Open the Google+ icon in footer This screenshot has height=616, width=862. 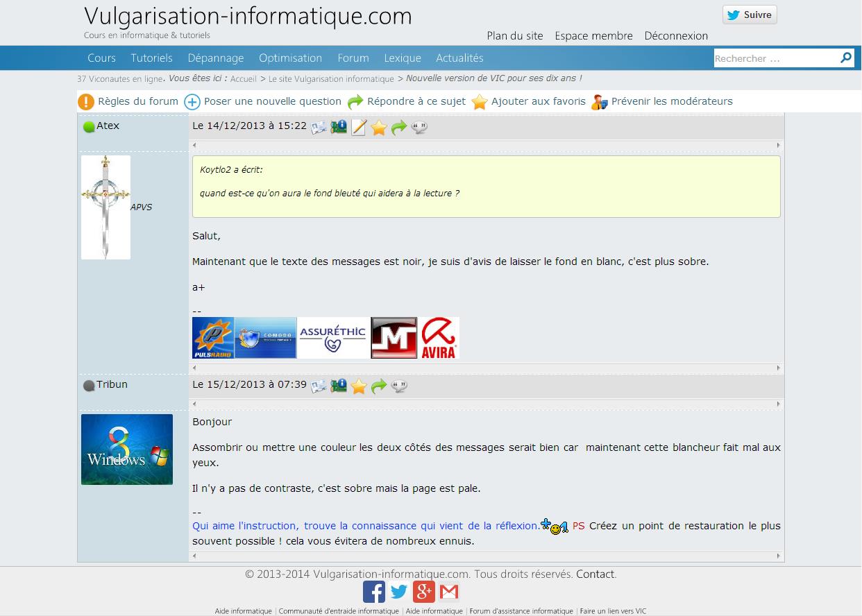[x=424, y=592]
